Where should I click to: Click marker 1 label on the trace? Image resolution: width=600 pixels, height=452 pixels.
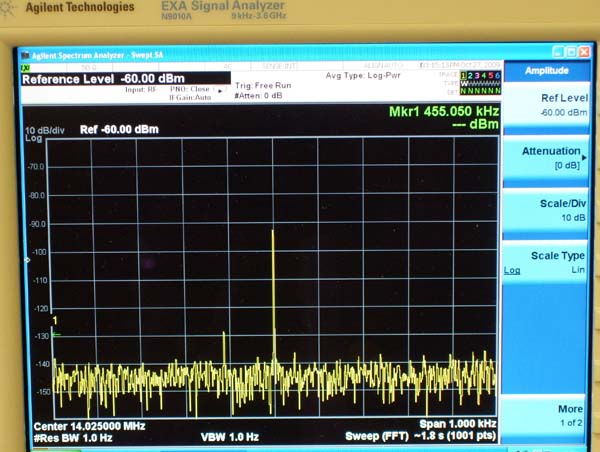pyautogui.click(x=55, y=320)
